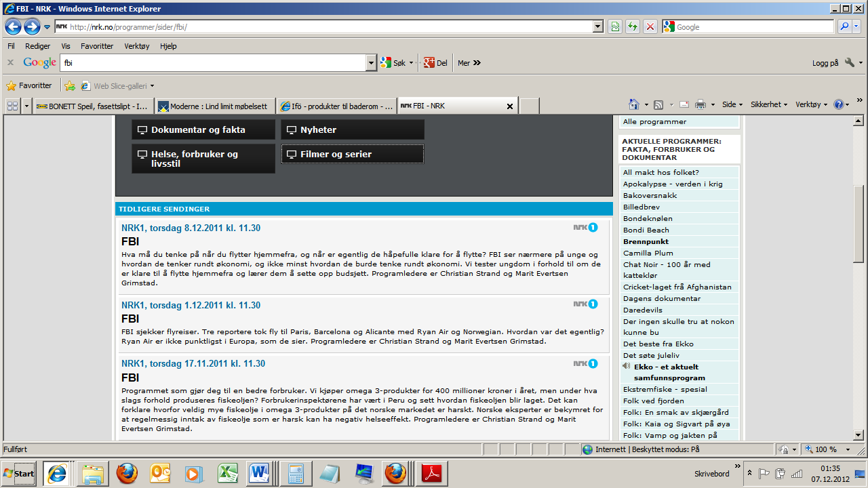This screenshot has height=488, width=868.
Task: Open Alle programmer link
Action: tap(654, 122)
